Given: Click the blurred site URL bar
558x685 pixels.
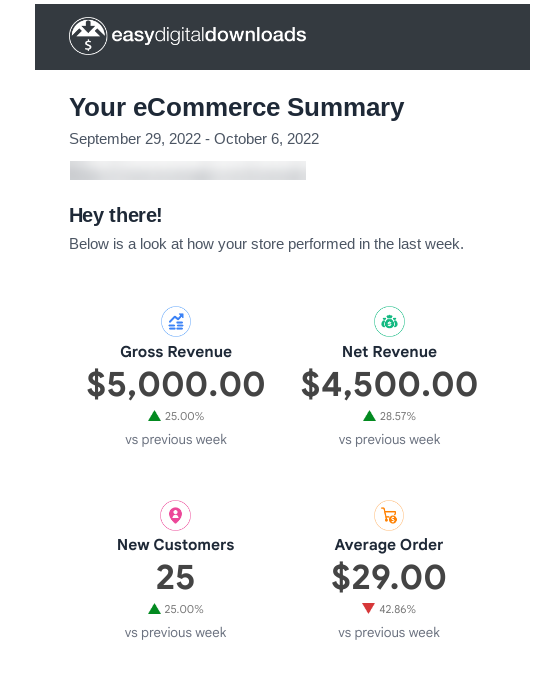Looking at the screenshot, I should (x=188, y=170).
